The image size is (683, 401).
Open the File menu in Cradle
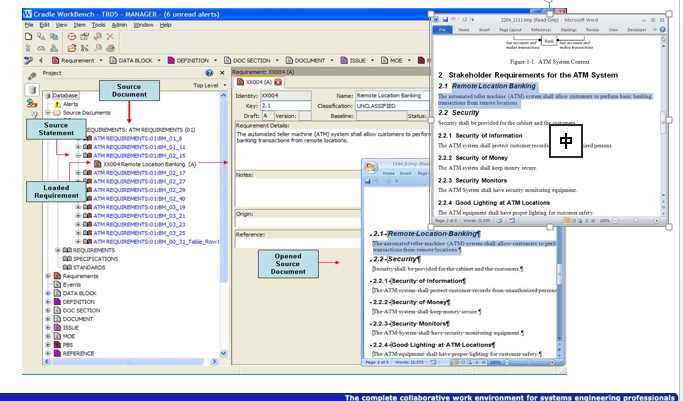tap(29, 25)
